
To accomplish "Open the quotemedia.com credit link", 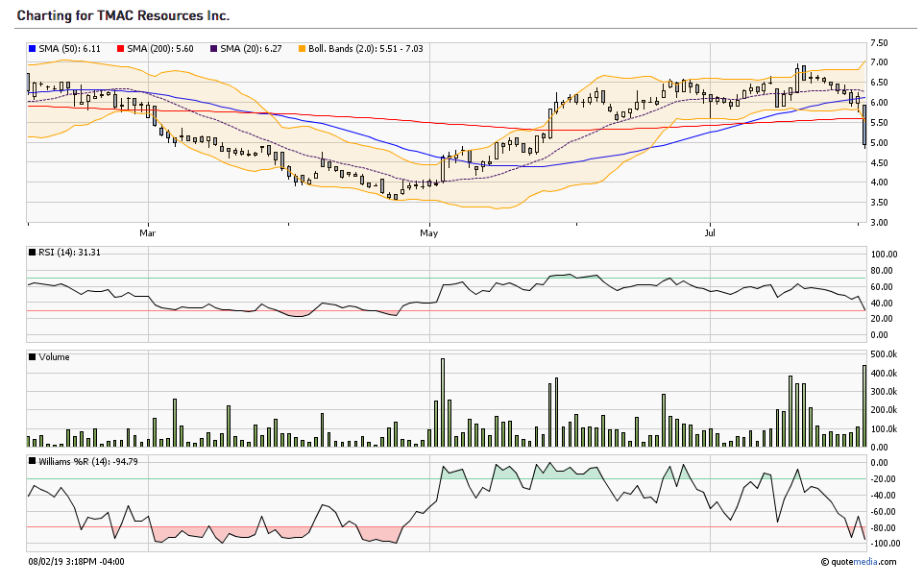I will 860,562.
